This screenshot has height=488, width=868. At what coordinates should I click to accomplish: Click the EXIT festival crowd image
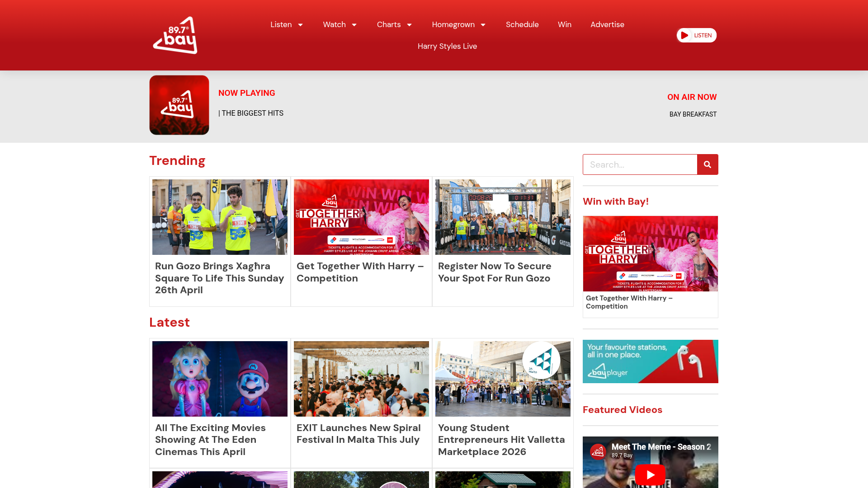[361, 379]
